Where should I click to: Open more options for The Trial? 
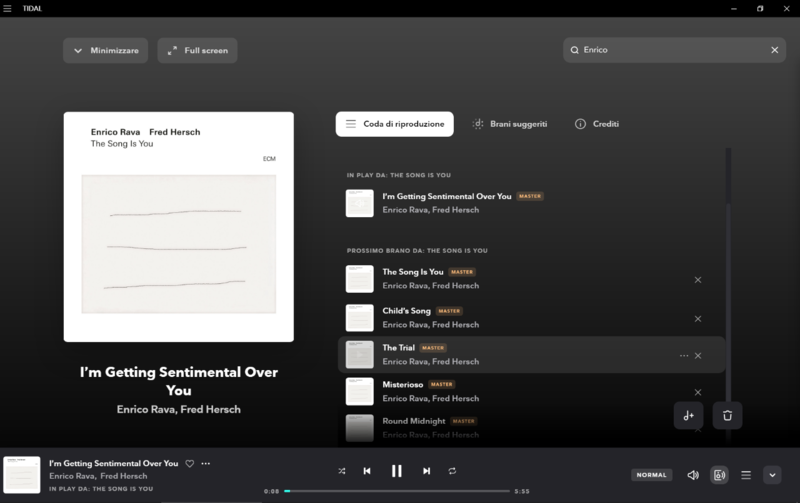click(684, 356)
